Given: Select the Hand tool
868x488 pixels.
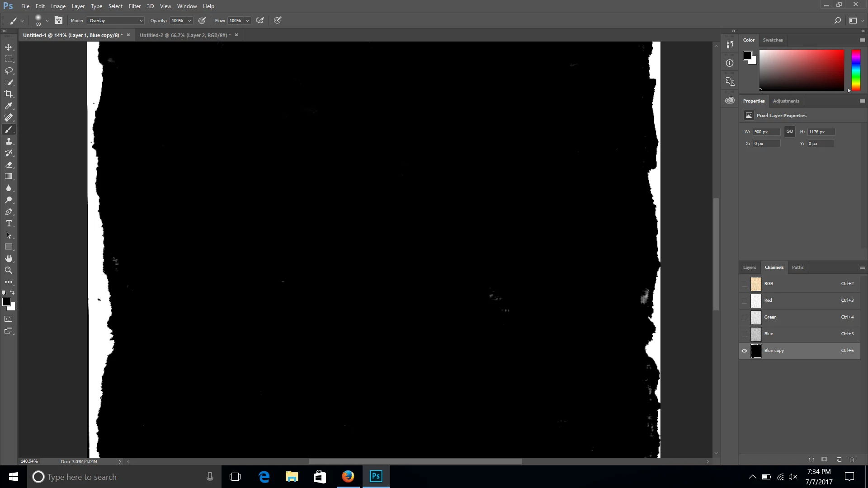Looking at the screenshot, I should point(9,258).
